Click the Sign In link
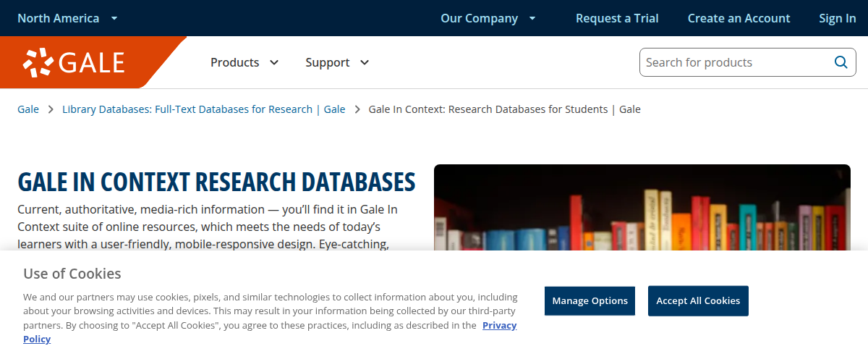This screenshot has height=354, width=868. coord(837,18)
